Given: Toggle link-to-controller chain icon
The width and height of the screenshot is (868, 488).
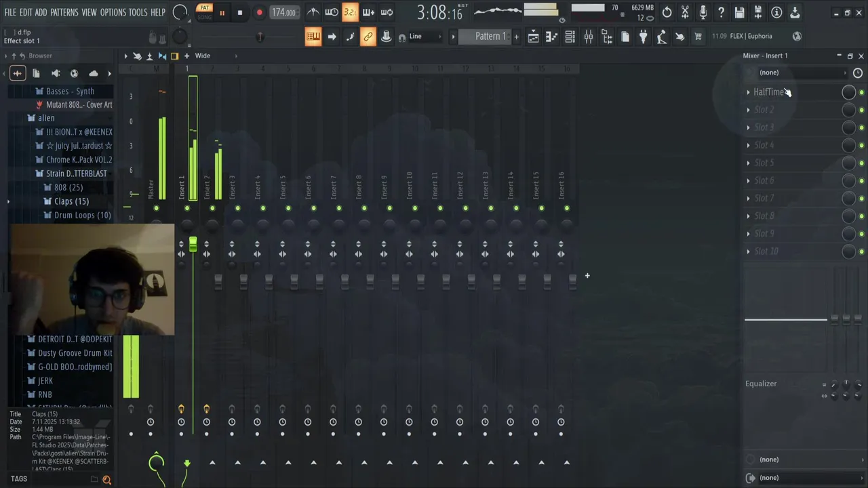Looking at the screenshot, I should [368, 37].
